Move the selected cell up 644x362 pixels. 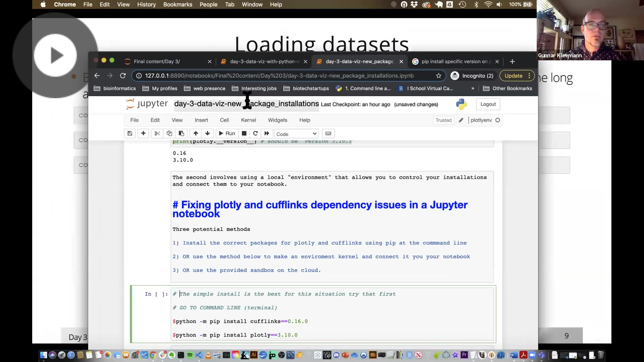coord(196,133)
